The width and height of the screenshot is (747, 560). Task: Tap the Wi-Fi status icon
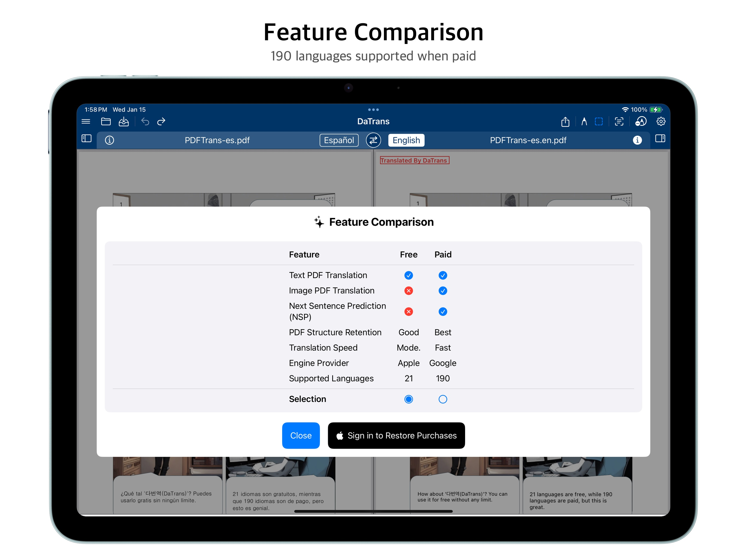[625, 109]
